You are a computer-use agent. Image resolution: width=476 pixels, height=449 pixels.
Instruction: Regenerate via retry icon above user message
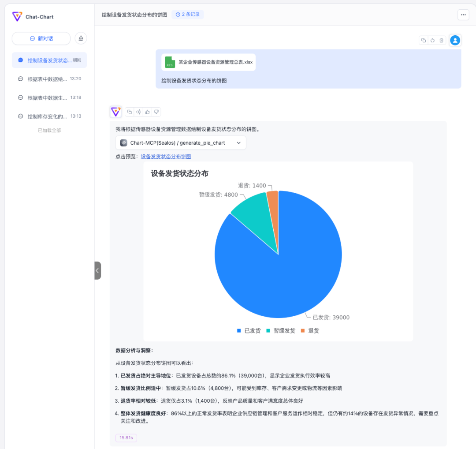(432, 40)
